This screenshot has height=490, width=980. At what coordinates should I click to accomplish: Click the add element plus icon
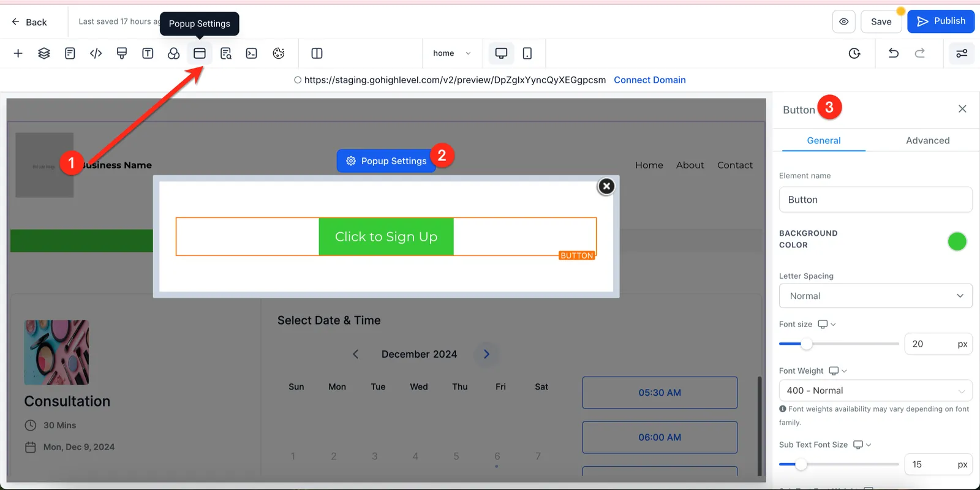coord(18,53)
